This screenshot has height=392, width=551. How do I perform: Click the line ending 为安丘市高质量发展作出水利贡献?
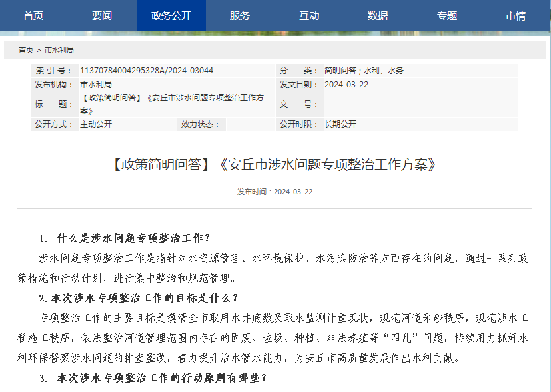point(239,358)
